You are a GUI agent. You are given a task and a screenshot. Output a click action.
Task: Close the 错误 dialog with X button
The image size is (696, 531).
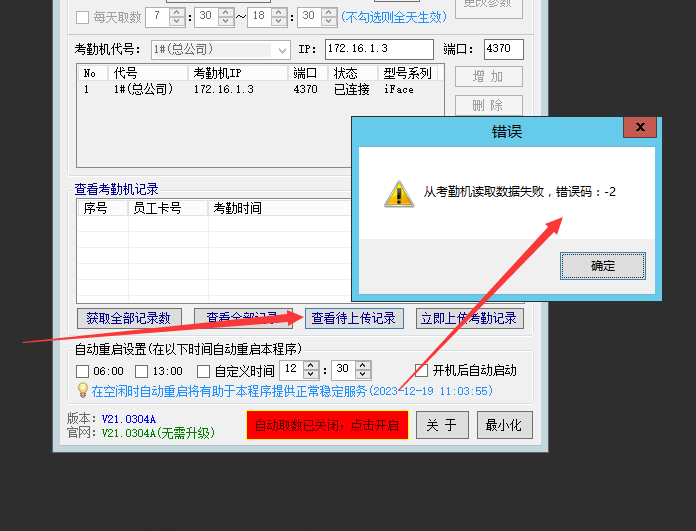640,130
